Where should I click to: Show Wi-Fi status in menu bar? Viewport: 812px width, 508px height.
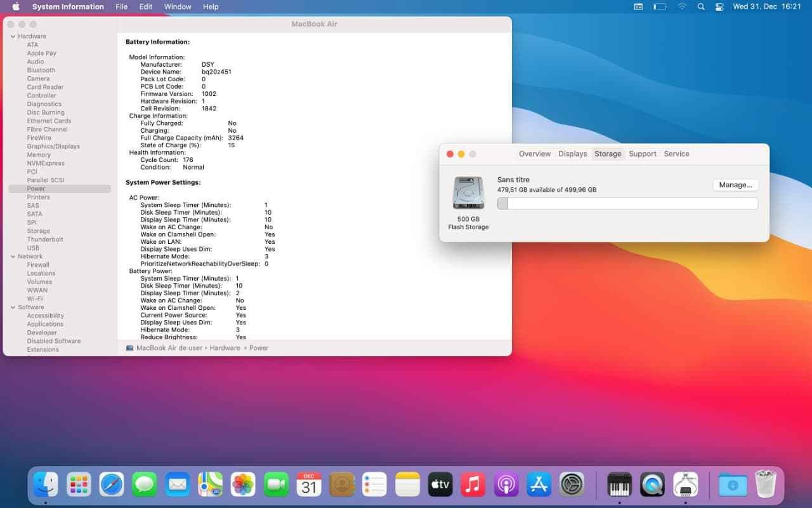coord(682,6)
